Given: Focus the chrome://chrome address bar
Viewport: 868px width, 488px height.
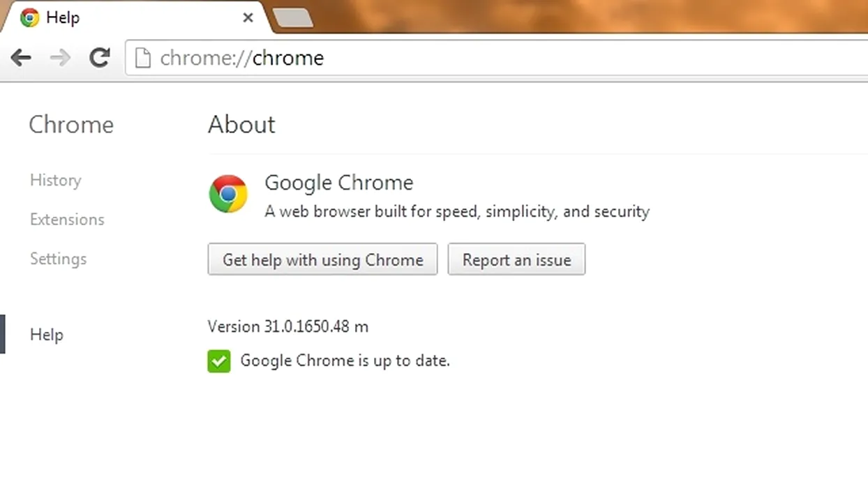Looking at the screenshot, I should 497,57.
